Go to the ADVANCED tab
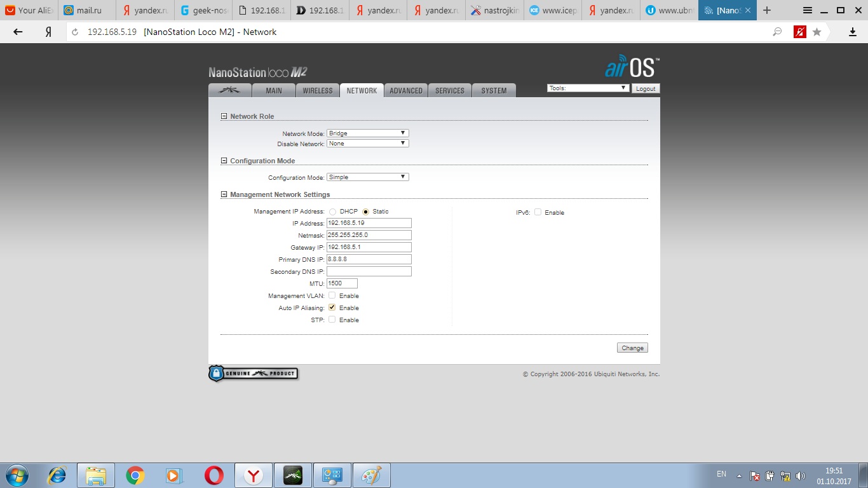868x488 pixels. coord(406,90)
